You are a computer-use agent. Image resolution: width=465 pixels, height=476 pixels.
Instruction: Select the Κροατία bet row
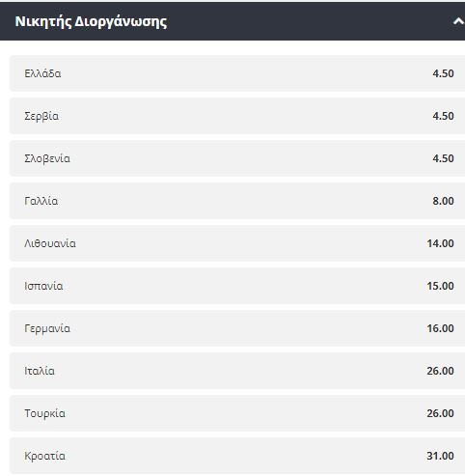point(237,456)
